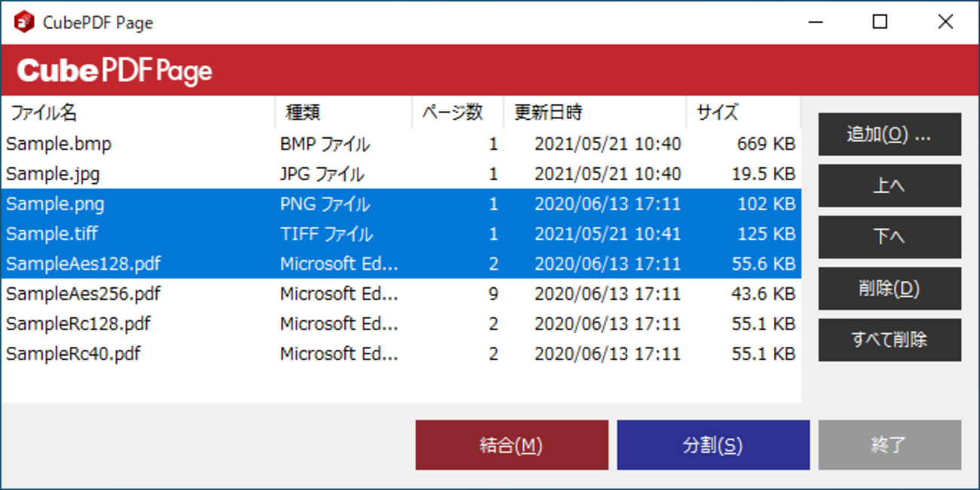Click the 43.6 KB size cell

tap(763, 294)
